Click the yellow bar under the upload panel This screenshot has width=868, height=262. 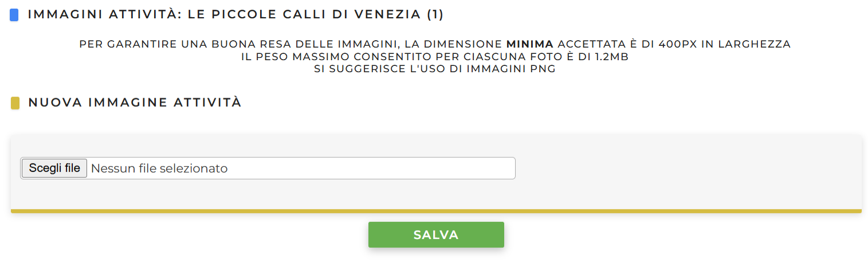(x=435, y=211)
